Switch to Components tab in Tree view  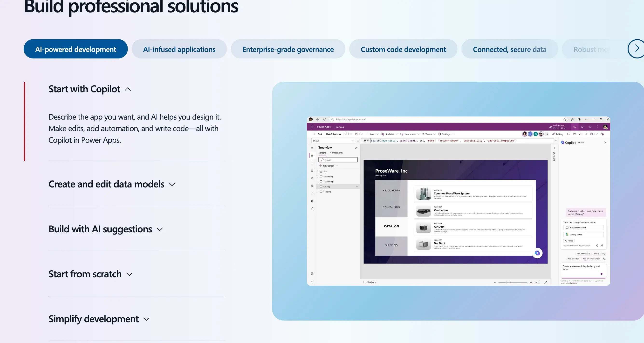point(336,153)
